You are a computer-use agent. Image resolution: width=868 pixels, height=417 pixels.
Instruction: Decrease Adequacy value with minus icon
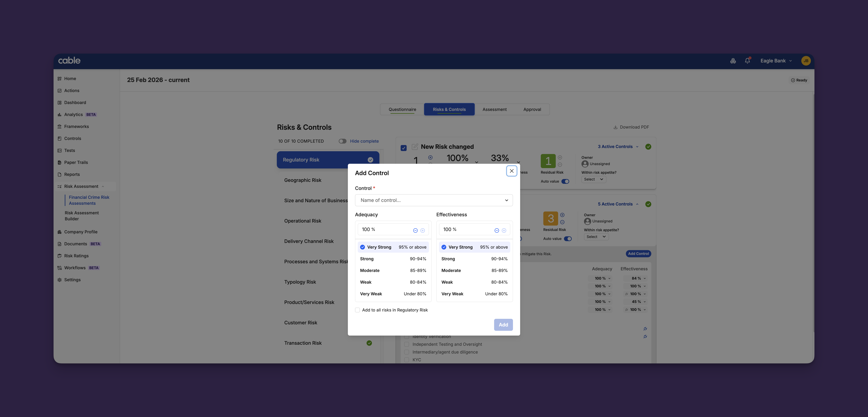[415, 231]
